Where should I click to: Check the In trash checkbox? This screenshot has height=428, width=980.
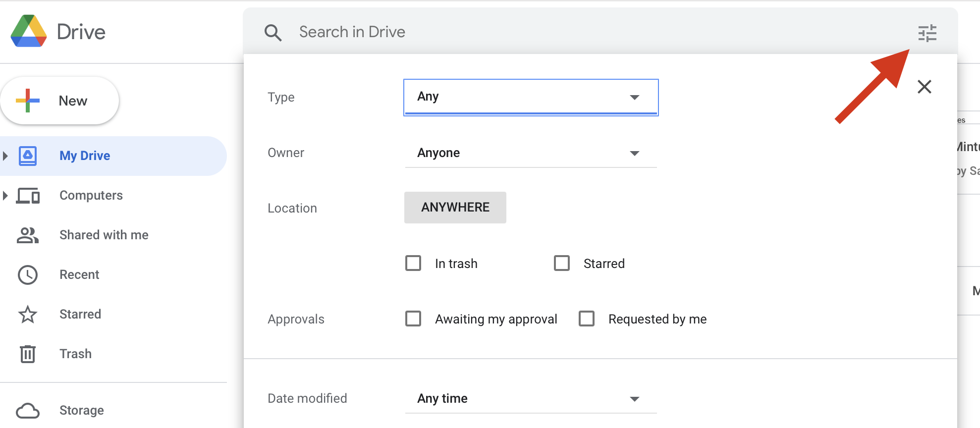point(413,263)
